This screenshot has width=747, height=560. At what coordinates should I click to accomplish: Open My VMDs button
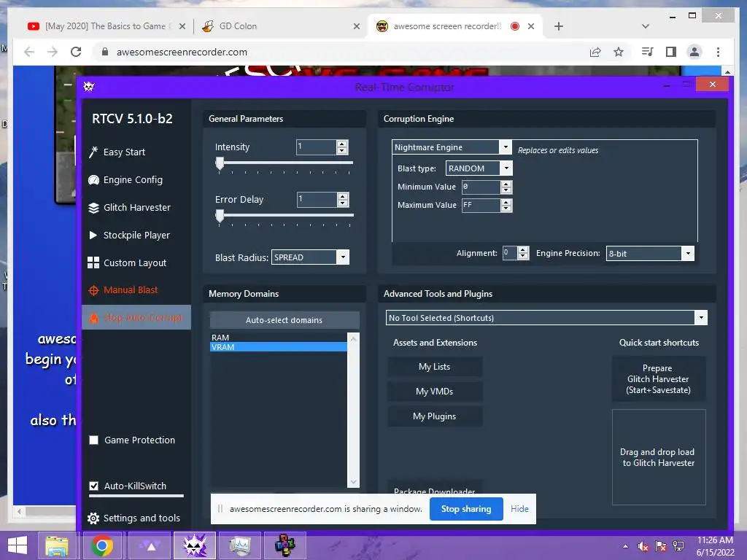(435, 392)
